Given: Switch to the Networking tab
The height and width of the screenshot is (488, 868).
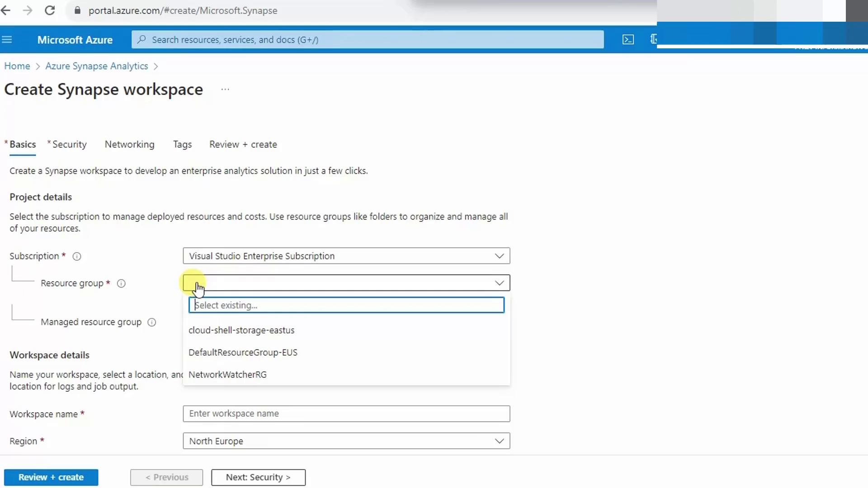Looking at the screenshot, I should 129,145.
